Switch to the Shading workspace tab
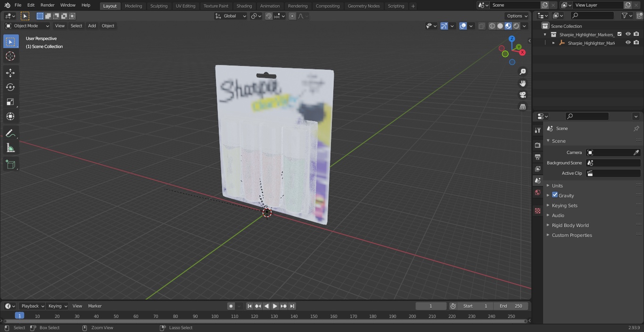This screenshot has height=332, width=644. click(244, 6)
